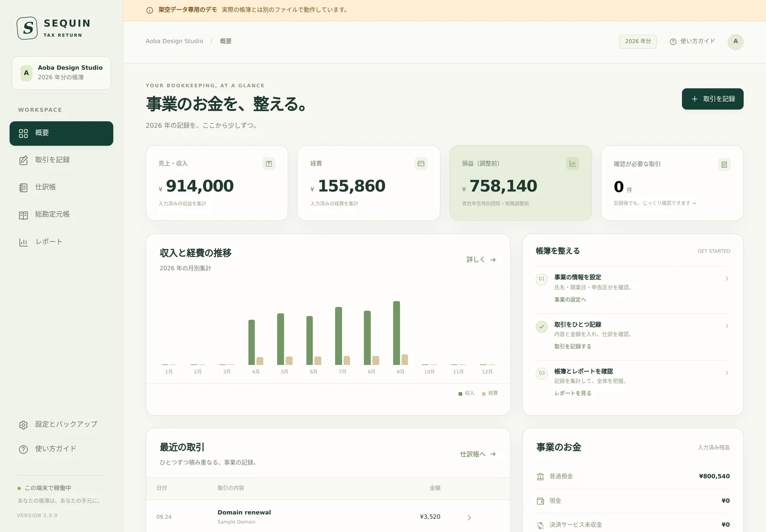Open the 2026 年分 year selector

638,41
